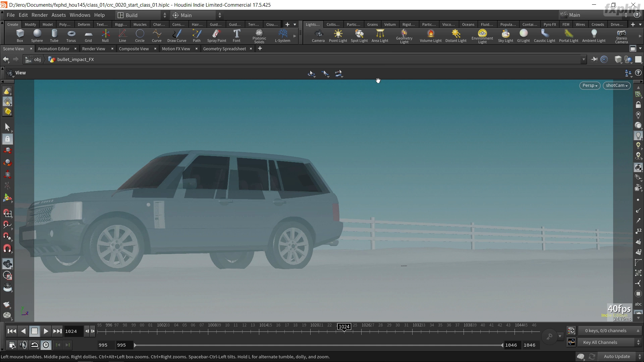Viewport: 644px width, 362px height.
Task: Click the Font shelf tool
Action: 236,36
